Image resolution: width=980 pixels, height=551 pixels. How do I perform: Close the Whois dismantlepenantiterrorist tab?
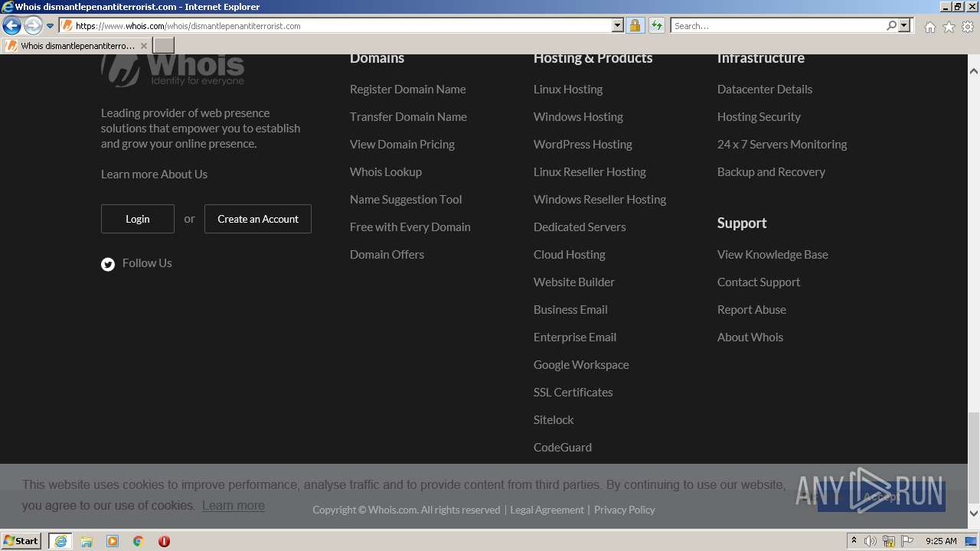coord(143,46)
